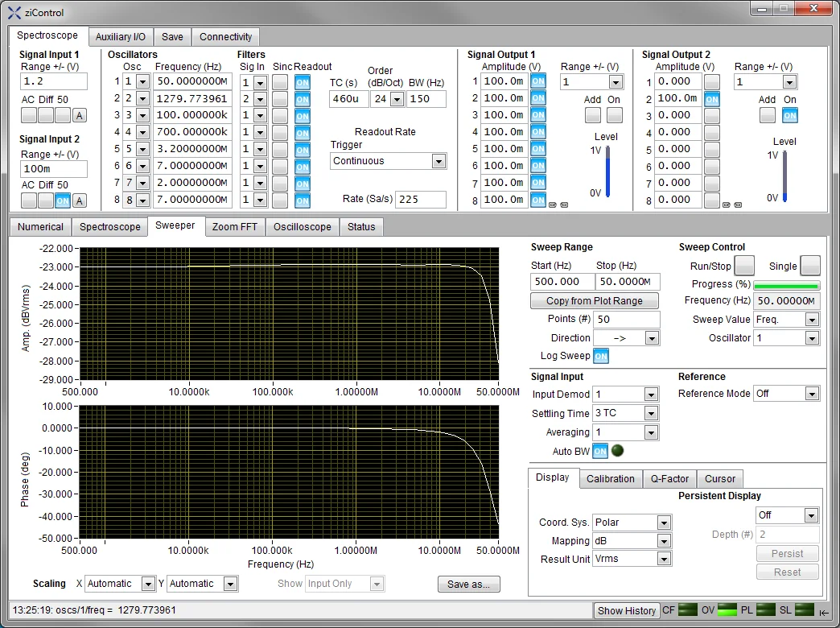Toggle Signal Input 2 auto range A button
The width and height of the screenshot is (840, 628).
click(x=80, y=200)
